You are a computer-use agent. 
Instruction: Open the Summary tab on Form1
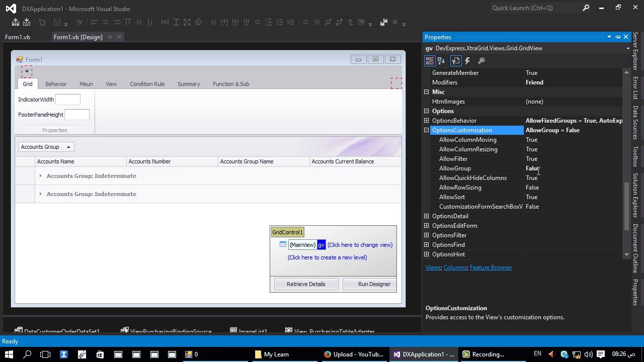pyautogui.click(x=189, y=84)
